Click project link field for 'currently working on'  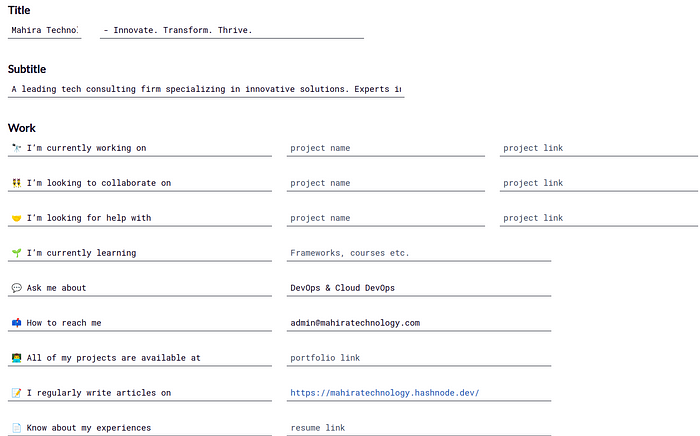coord(599,148)
